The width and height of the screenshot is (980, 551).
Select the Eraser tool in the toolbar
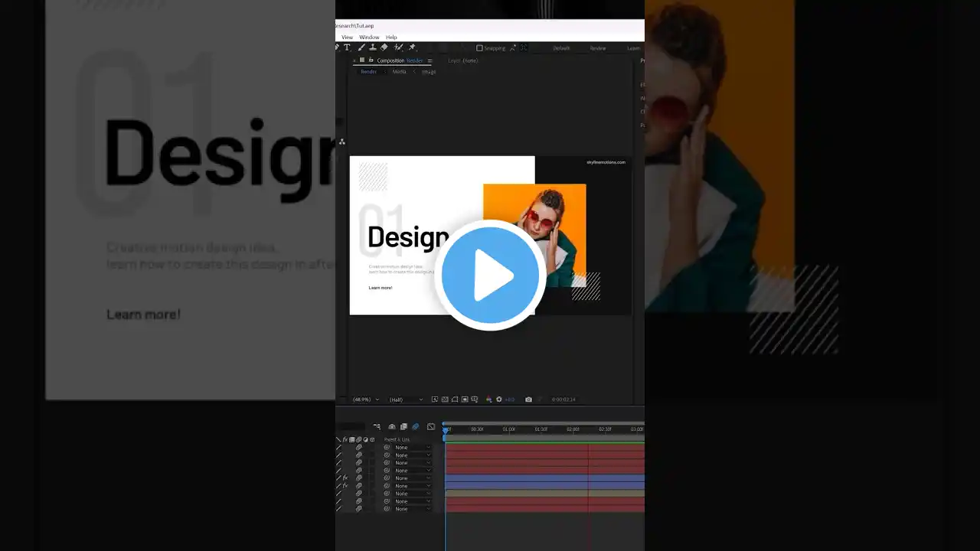[384, 47]
